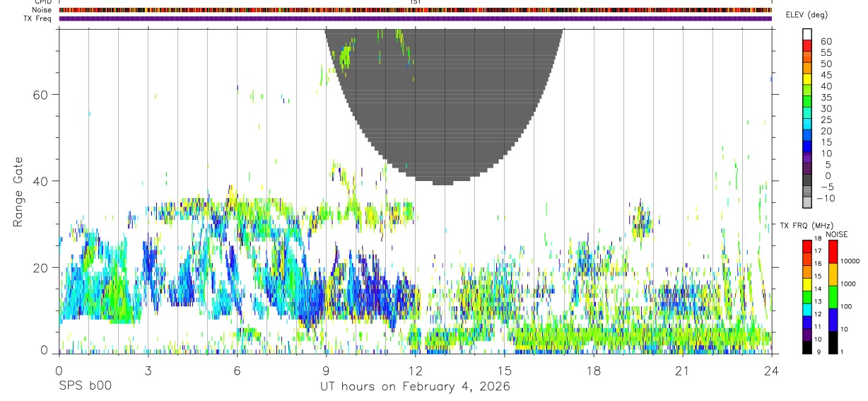Click the x-axis tick label '15'
The height and width of the screenshot is (401, 868).
tap(504, 371)
